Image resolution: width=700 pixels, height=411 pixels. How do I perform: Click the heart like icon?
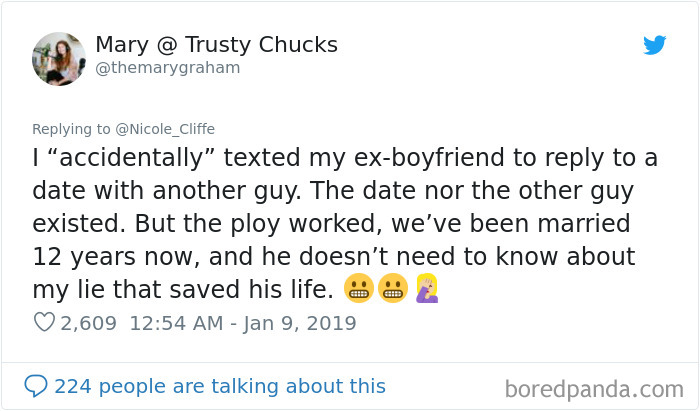[44, 322]
